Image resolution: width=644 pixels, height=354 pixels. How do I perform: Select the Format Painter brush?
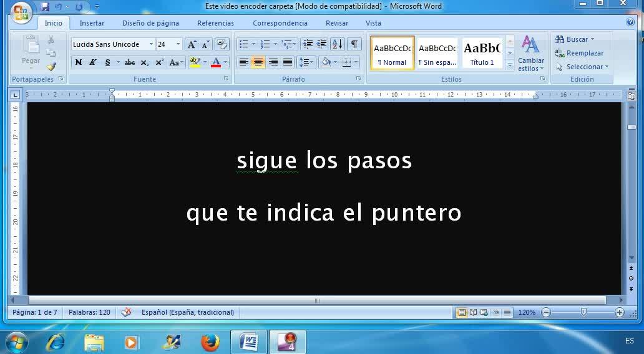(x=51, y=66)
